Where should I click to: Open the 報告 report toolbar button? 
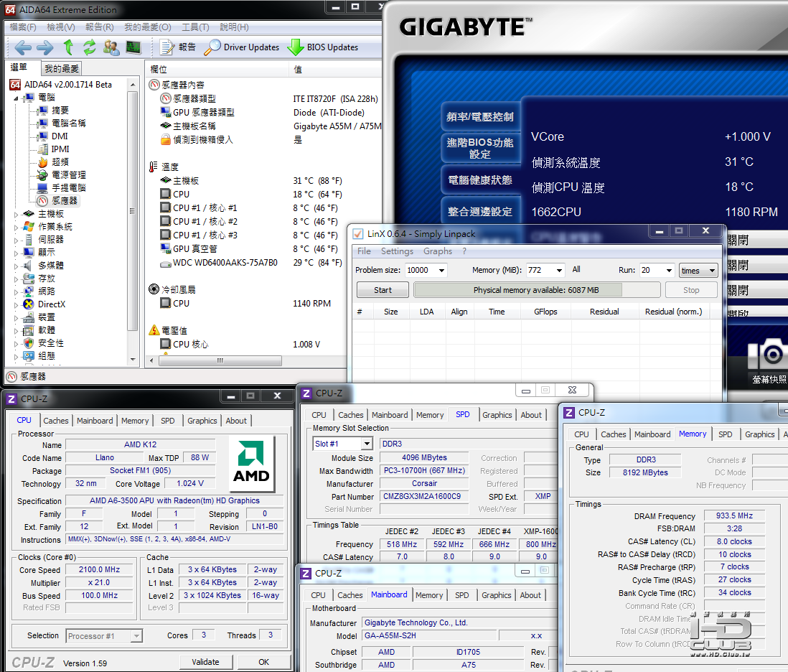click(178, 47)
